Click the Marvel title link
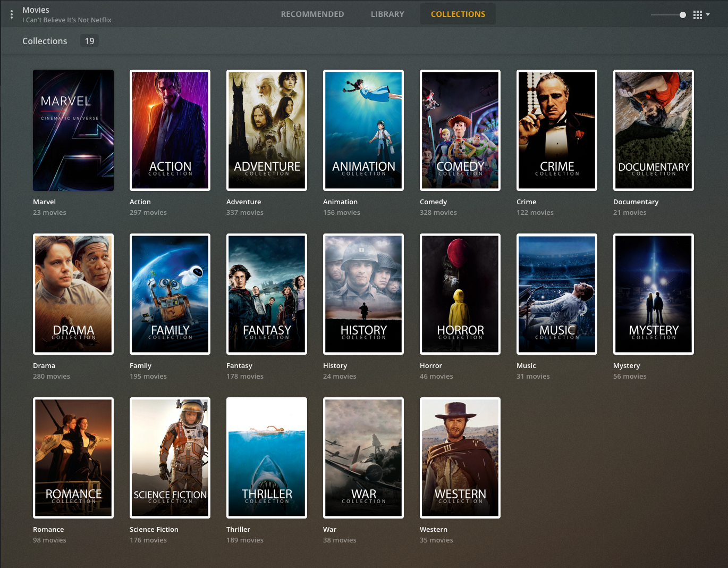The width and height of the screenshot is (728, 568). 44,202
